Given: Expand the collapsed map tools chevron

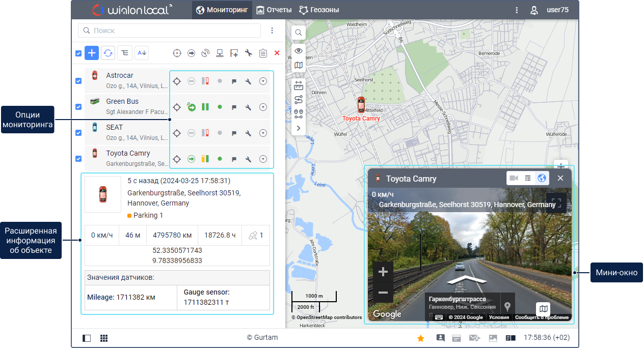Looking at the screenshot, I should [x=299, y=128].
